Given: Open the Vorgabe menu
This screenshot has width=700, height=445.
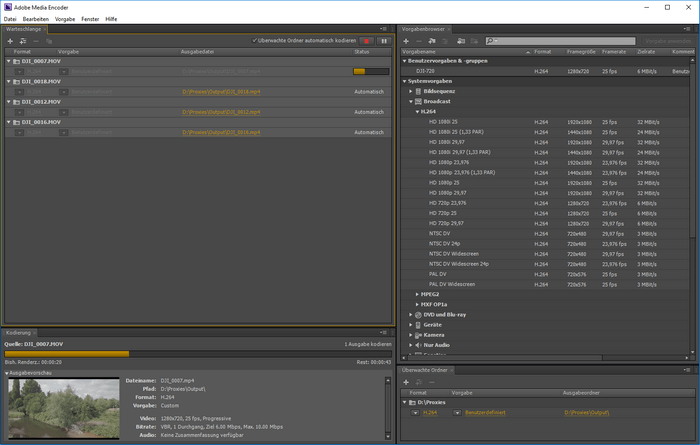Looking at the screenshot, I should (x=65, y=19).
